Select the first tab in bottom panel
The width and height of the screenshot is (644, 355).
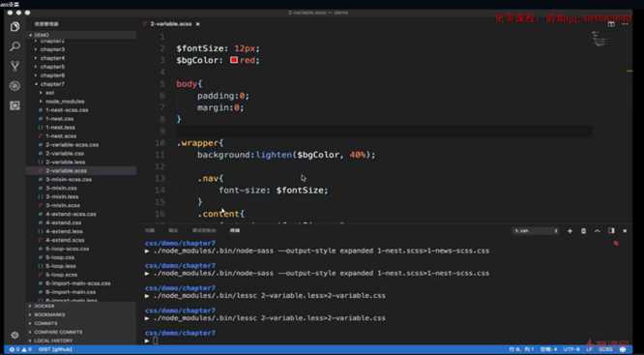150,230
